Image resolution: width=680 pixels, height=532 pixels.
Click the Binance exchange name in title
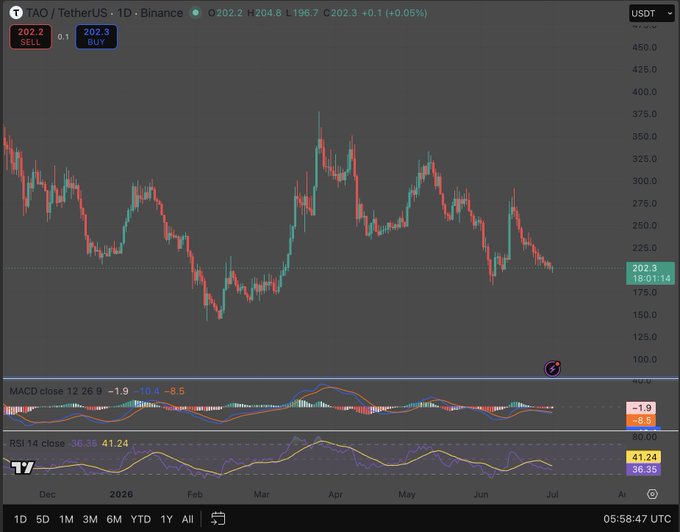161,13
